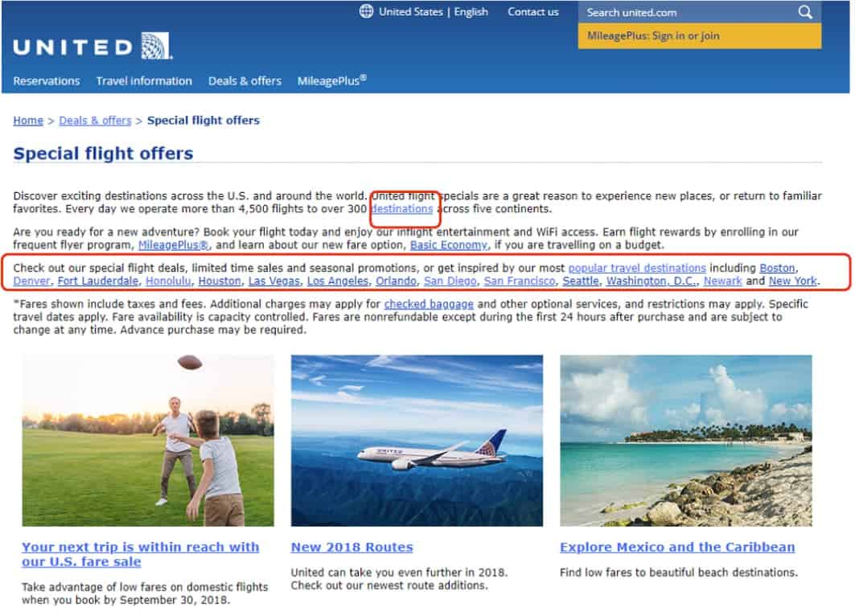This screenshot has height=616, width=855.
Task: Open Orlando destination link
Action: click(396, 281)
